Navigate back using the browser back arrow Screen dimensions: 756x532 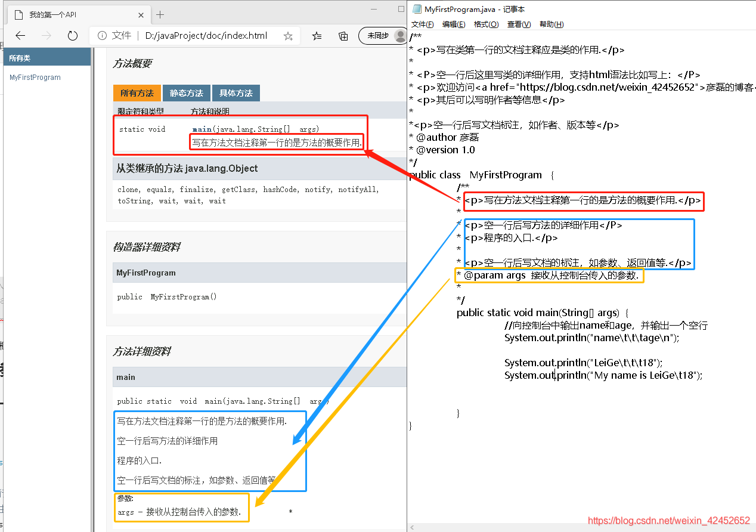click(20, 36)
